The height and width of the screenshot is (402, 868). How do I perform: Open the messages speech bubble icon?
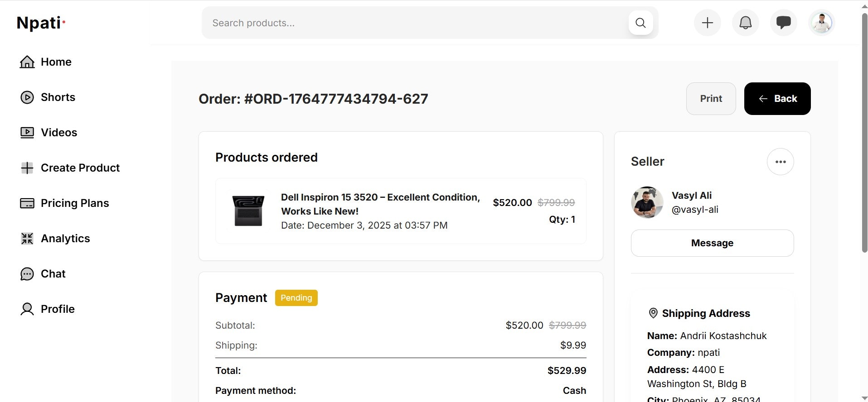tap(783, 23)
